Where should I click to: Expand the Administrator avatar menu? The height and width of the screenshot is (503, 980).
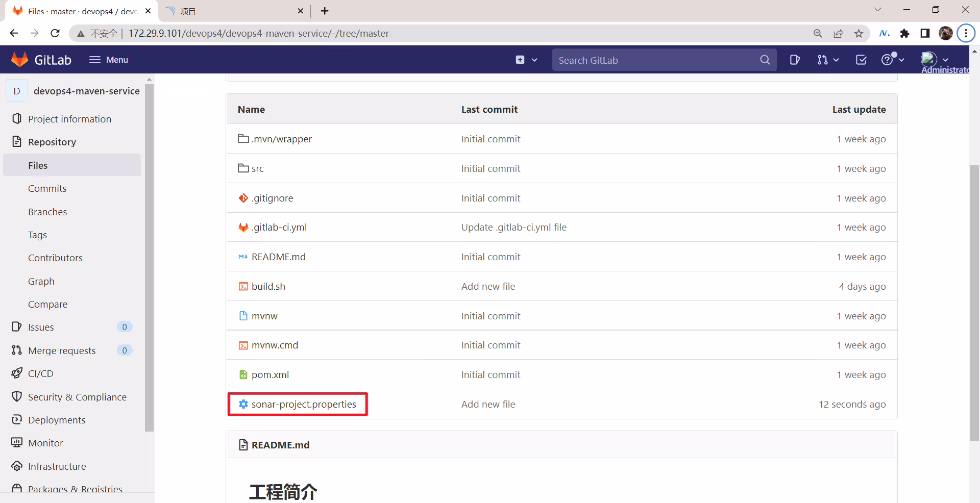tap(935, 60)
